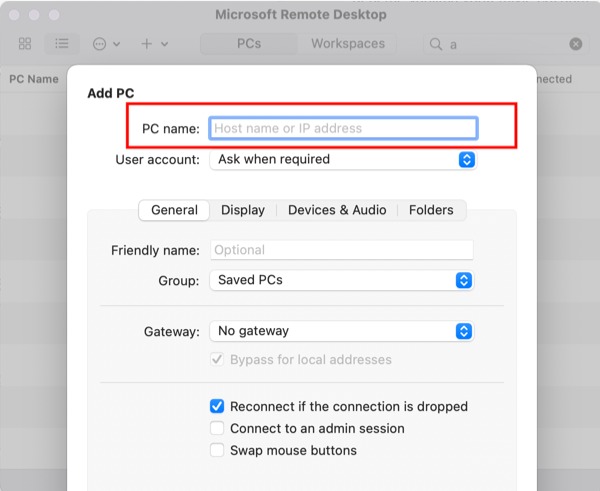The width and height of the screenshot is (600, 491).
Task: Select the PCs view button
Action: [249, 44]
